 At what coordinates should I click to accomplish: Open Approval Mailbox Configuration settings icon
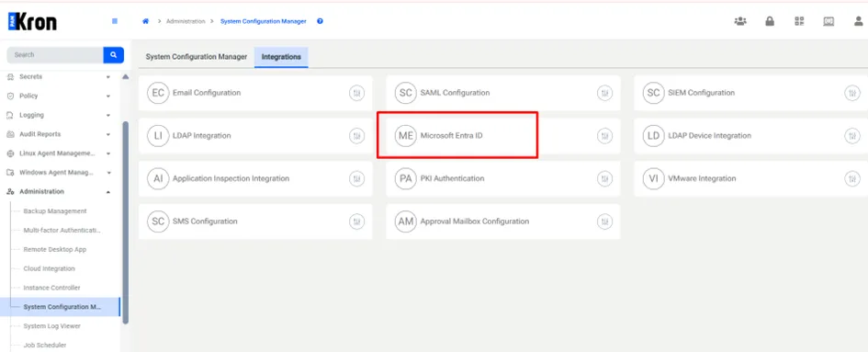coord(604,221)
